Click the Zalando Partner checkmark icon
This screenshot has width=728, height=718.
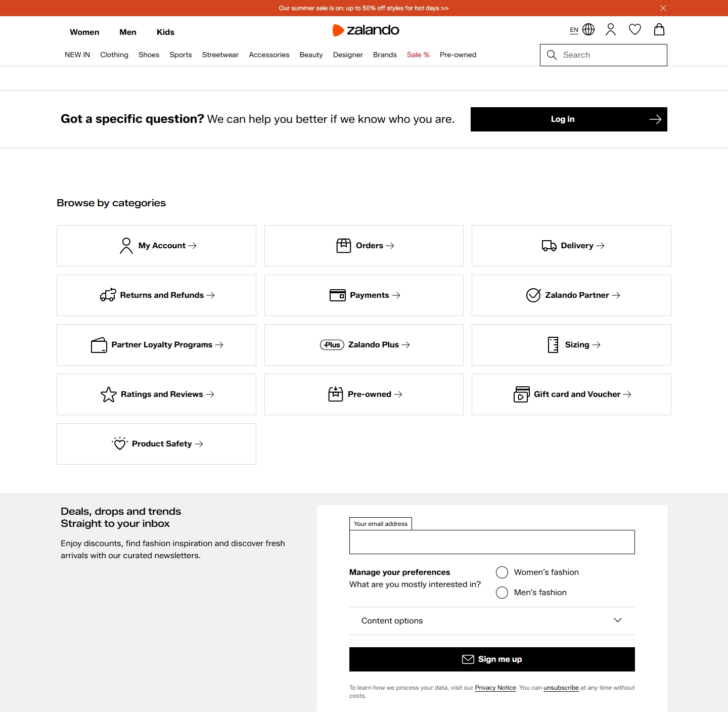coord(533,295)
